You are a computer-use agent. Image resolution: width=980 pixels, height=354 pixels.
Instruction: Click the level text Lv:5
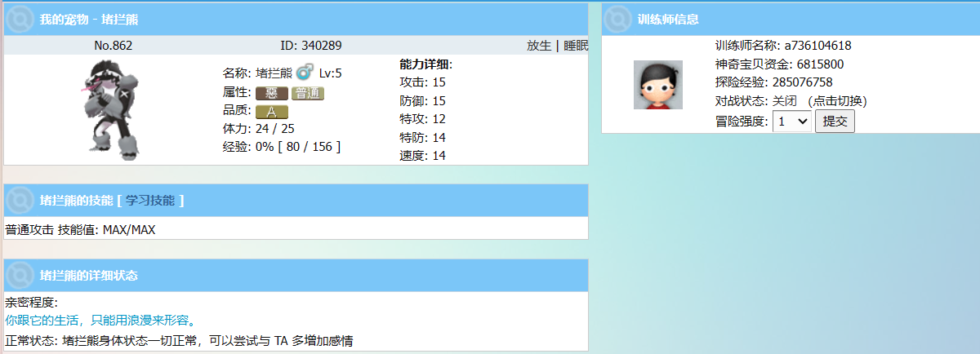(x=330, y=73)
